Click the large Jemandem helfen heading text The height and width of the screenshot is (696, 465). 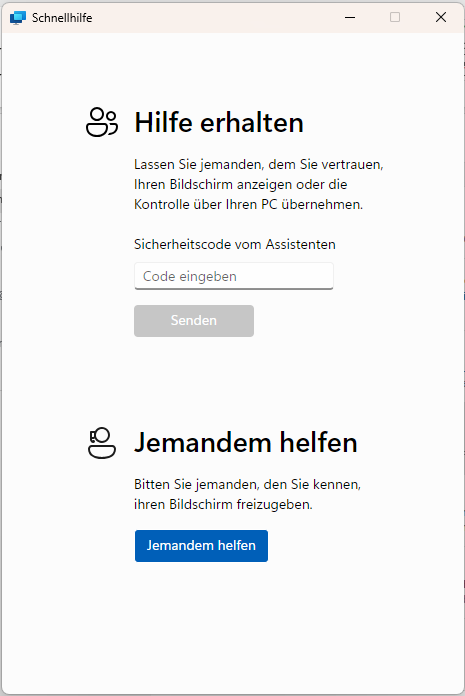pos(246,443)
